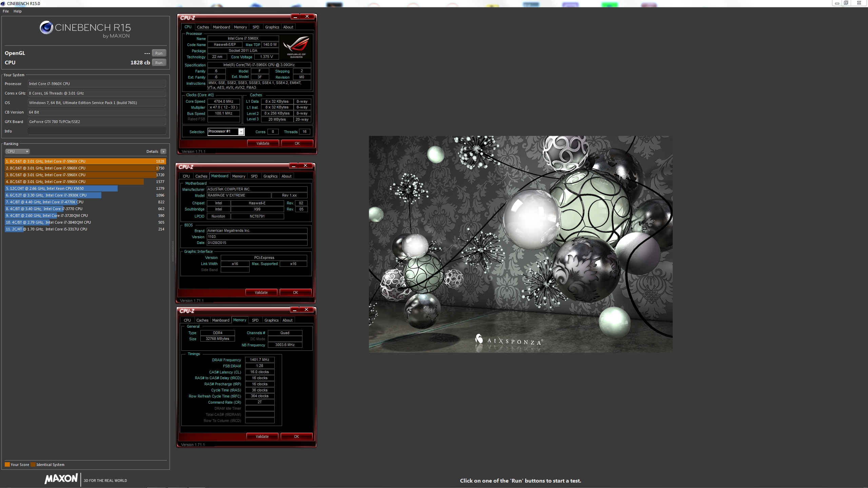Select the Xeon CPU X5650 ranking row

tap(85, 188)
